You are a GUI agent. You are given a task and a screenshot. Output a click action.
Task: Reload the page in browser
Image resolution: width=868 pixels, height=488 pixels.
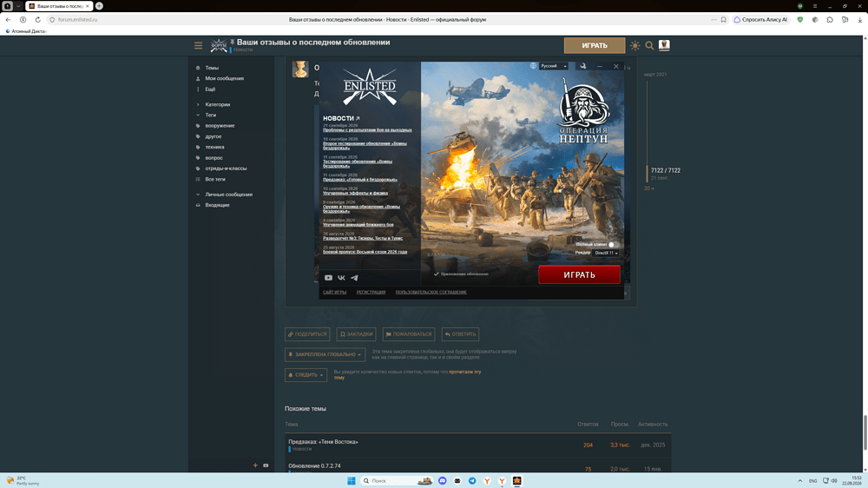tap(37, 19)
